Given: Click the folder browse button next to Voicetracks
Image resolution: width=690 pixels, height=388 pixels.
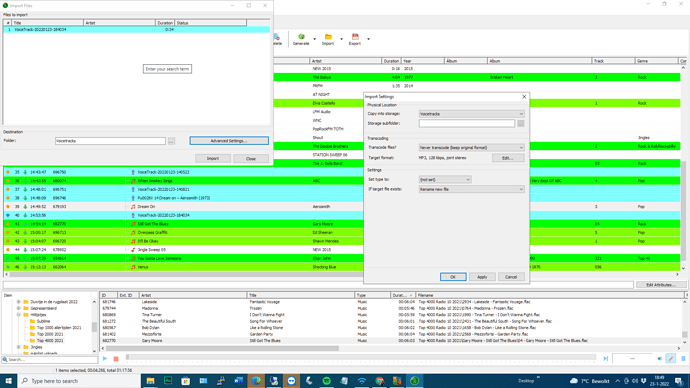Looking at the screenshot, I should pyautogui.click(x=171, y=141).
